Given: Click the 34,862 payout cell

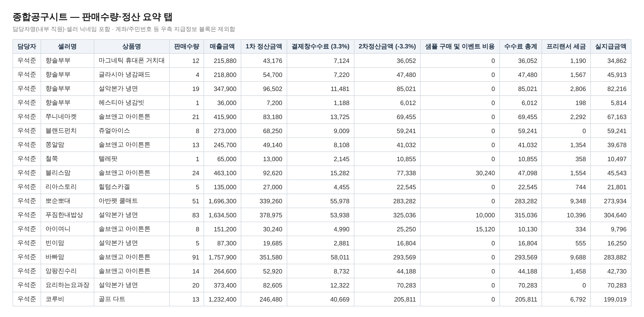Looking at the screenshot, I should 610,61.
